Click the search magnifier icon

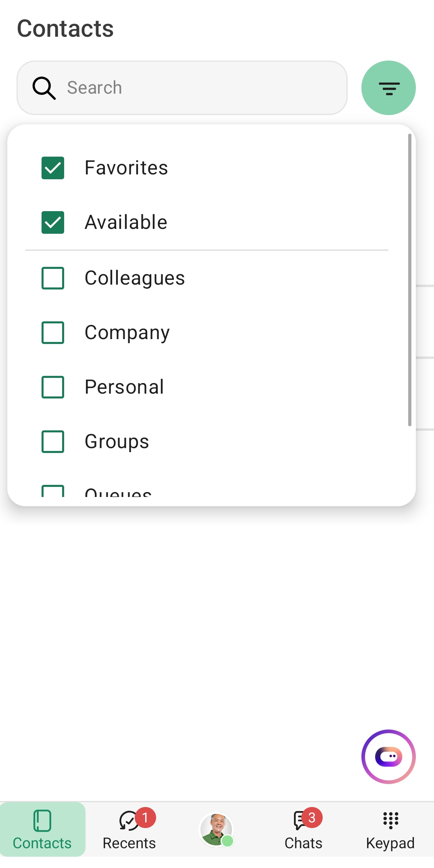[x=44, y=88]
